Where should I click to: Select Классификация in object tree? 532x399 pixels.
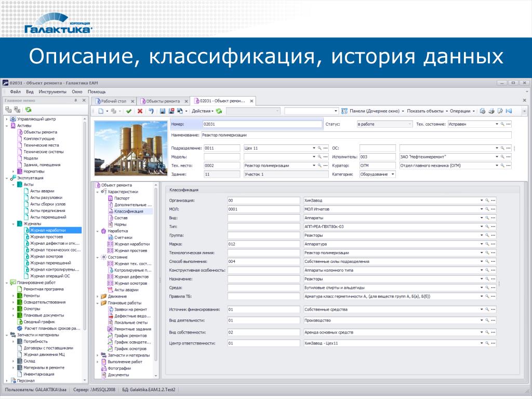[129, 211]
